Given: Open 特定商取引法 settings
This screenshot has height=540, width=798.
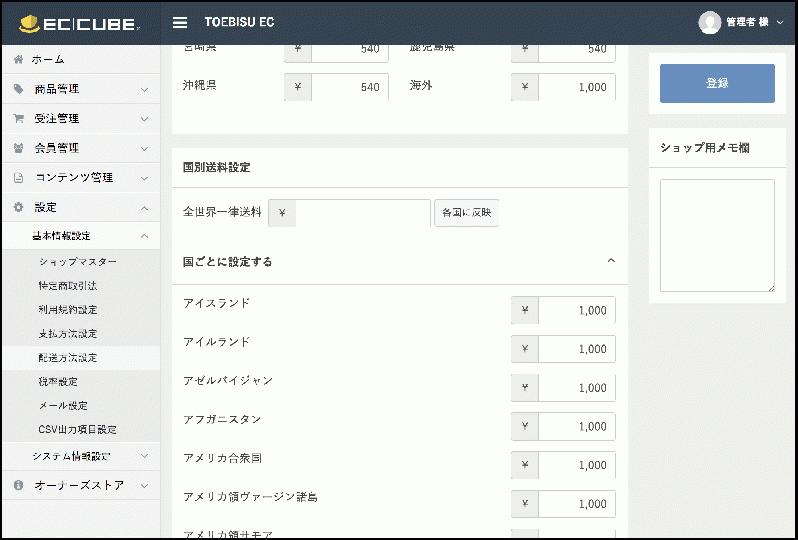Looking at the screenshot, I should (68, 286).
